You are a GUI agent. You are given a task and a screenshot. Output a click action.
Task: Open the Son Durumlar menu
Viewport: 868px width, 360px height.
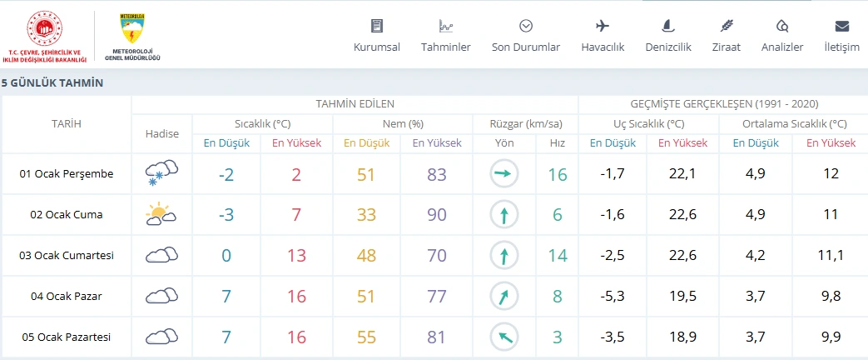click(x=526, y=47)
